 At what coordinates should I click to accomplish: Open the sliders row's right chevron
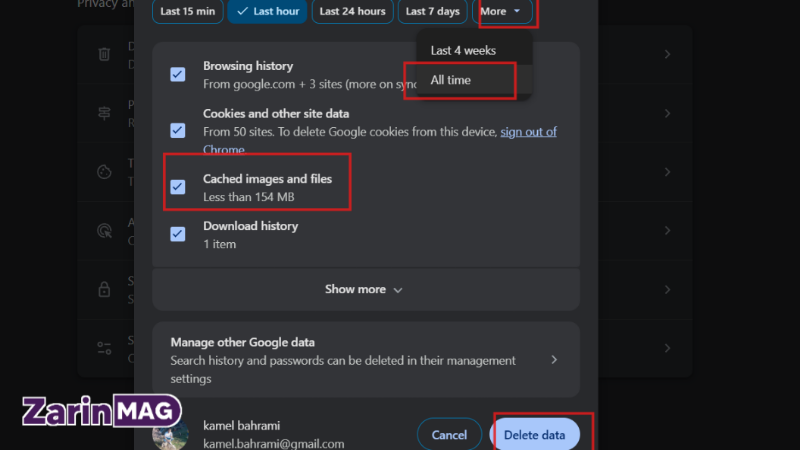click(667, 348)
